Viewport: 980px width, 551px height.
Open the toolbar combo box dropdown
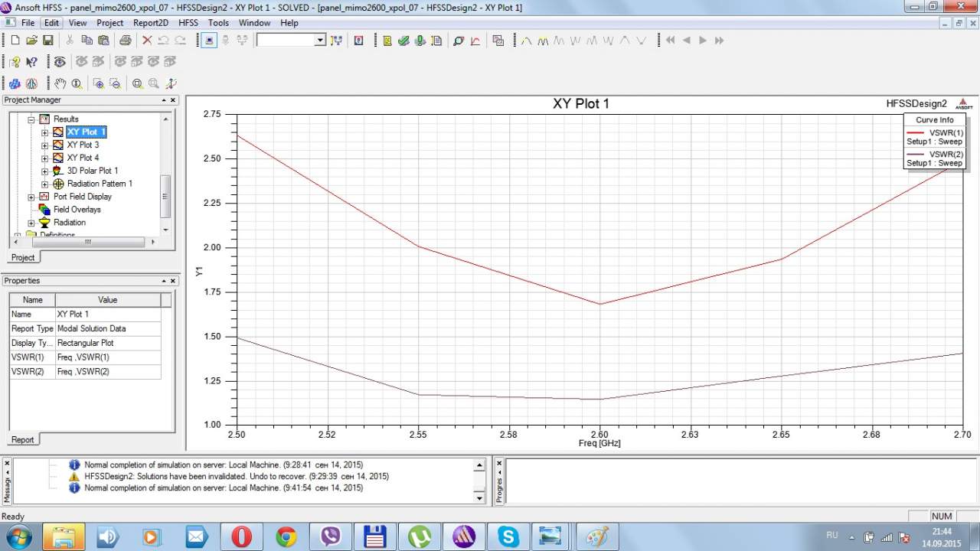320,41
